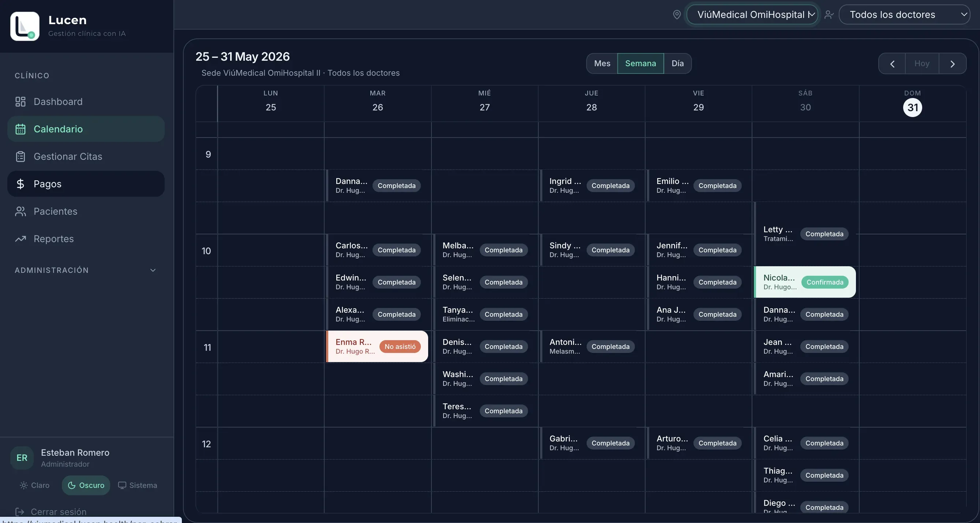Open Celia appointment on Saturday
This screenshot has height=523, width=980.
pyautogui.click(x=805, y=443)
